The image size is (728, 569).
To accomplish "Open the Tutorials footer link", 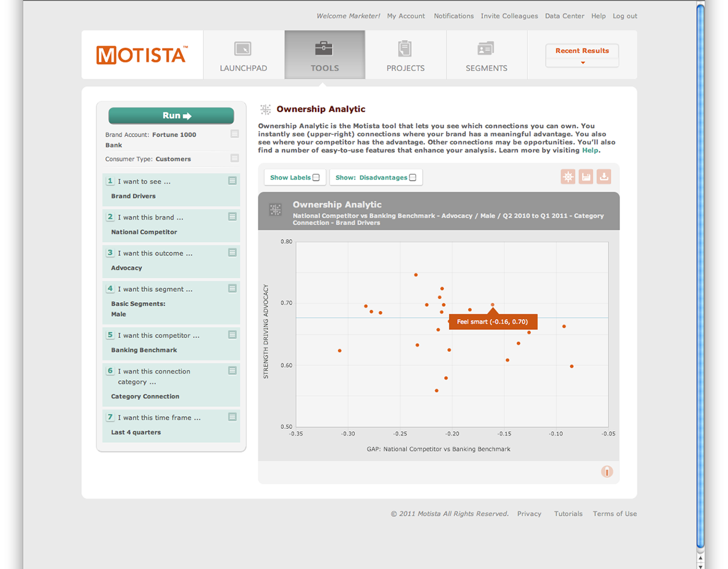I will pyautogui.click(x=568, y=514).
